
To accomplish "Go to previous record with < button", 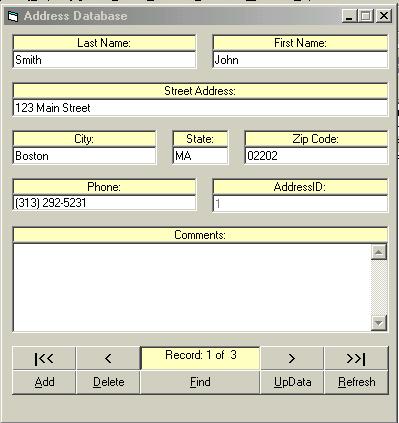I will coord(108,358).
